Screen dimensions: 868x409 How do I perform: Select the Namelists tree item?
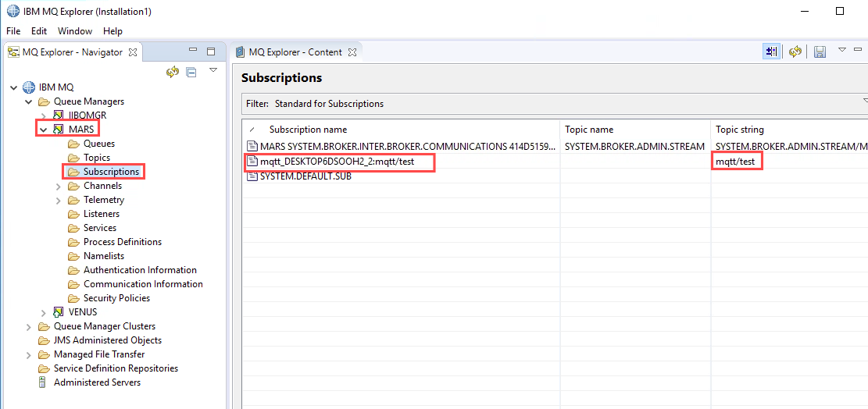(x=103, y=256)
